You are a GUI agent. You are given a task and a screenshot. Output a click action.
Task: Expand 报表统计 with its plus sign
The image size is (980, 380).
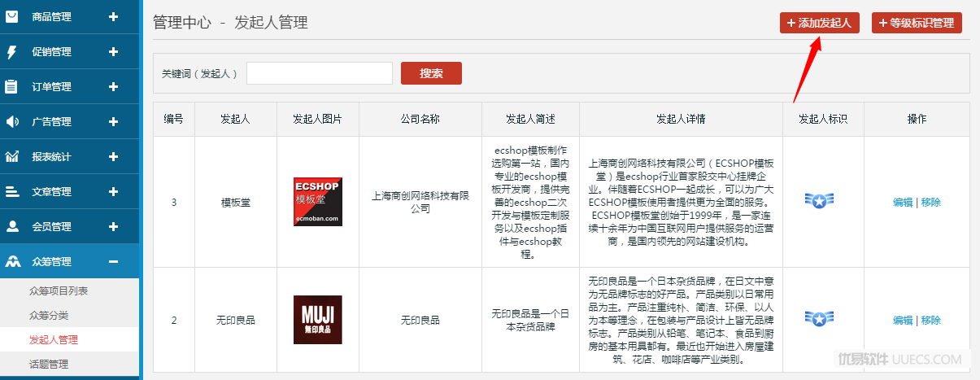(x=113, y=156)
